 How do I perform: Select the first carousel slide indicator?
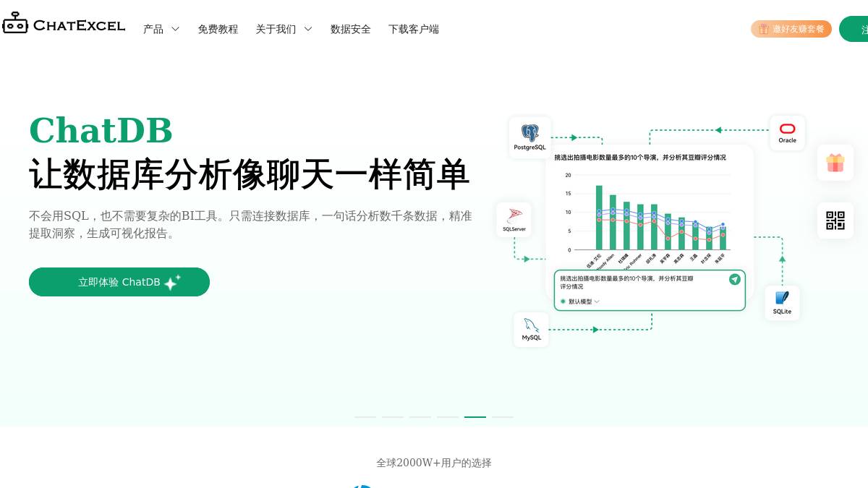365,417
